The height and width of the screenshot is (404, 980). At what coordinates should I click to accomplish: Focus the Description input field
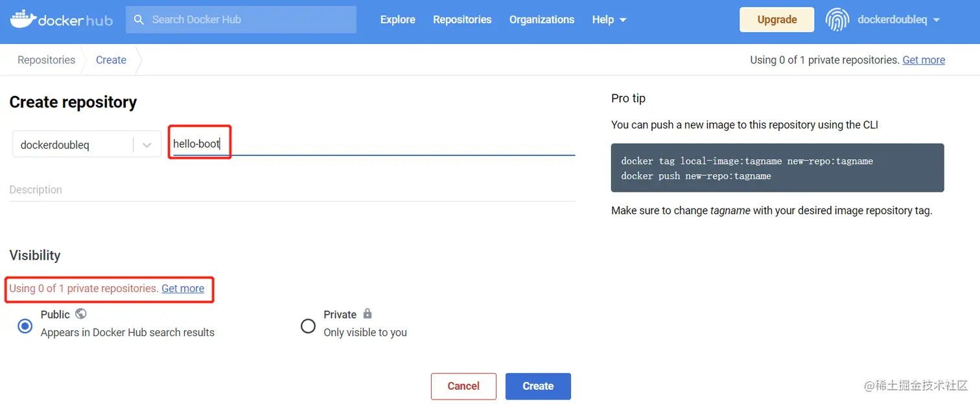click(x=292, y=190)
